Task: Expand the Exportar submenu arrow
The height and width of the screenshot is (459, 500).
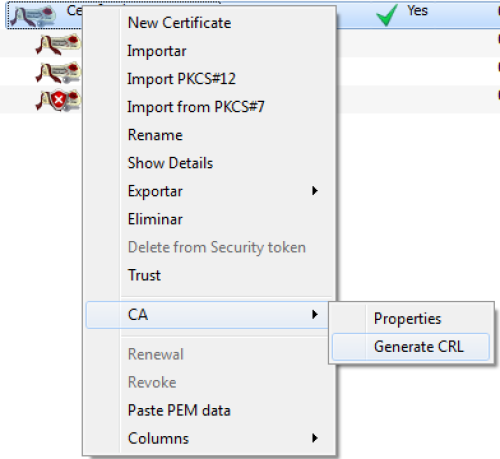Action: pos(315,191)
